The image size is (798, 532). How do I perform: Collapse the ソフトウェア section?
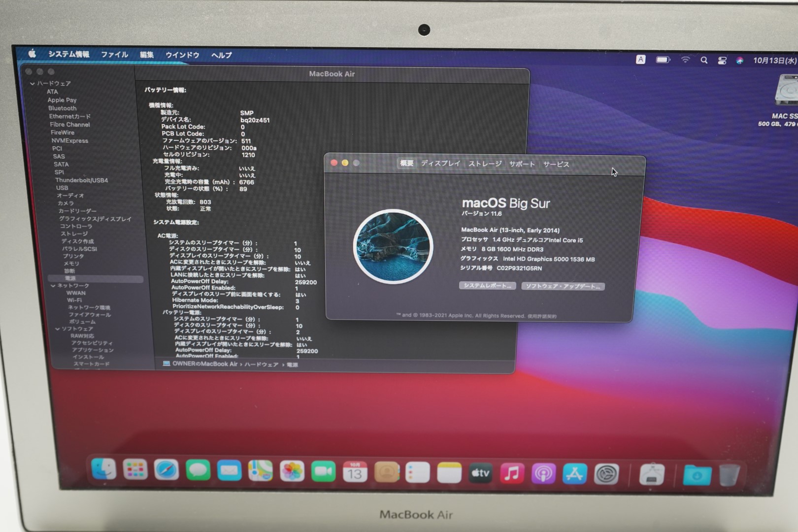click(x=57, y=329)
